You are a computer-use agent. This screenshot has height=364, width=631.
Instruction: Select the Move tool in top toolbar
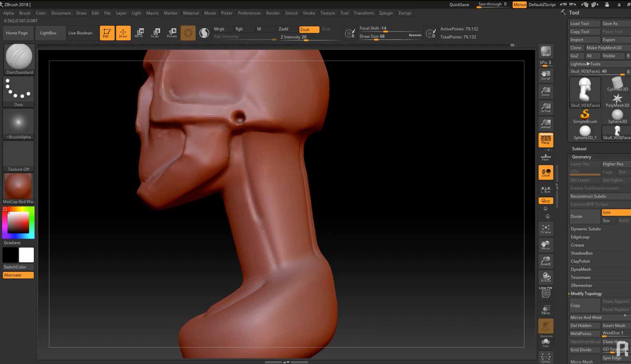139,33
